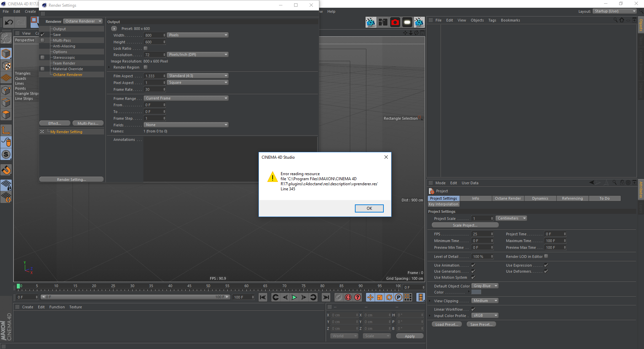Activate Polygons mode cube icon
The width and height of the screenshot is (644, 349).
pyautogui.click(x=6, y=115)
